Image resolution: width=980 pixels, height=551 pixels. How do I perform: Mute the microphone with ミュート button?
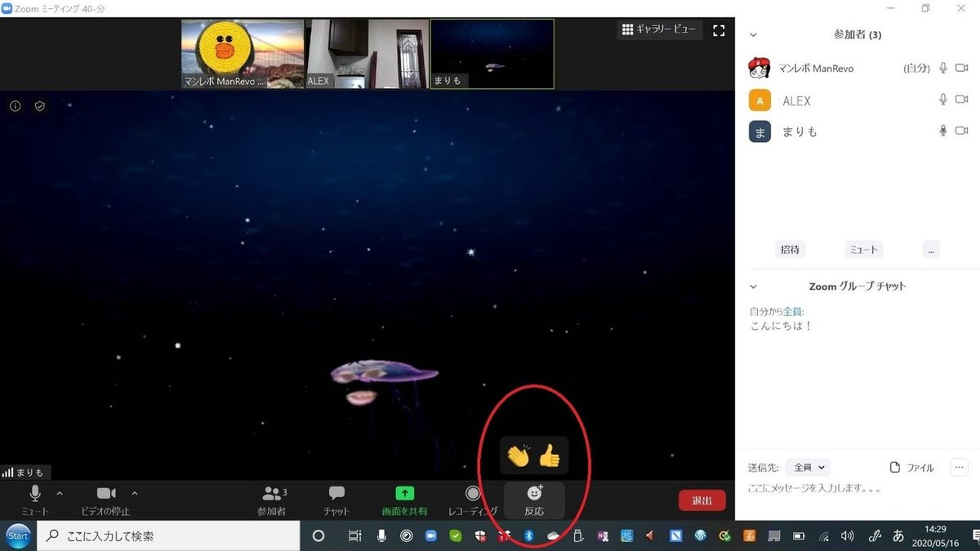coord(35,500)
